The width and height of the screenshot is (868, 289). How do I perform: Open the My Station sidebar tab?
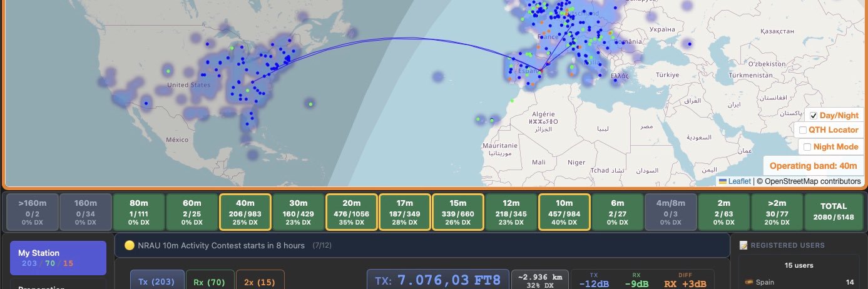pos(59,258)
